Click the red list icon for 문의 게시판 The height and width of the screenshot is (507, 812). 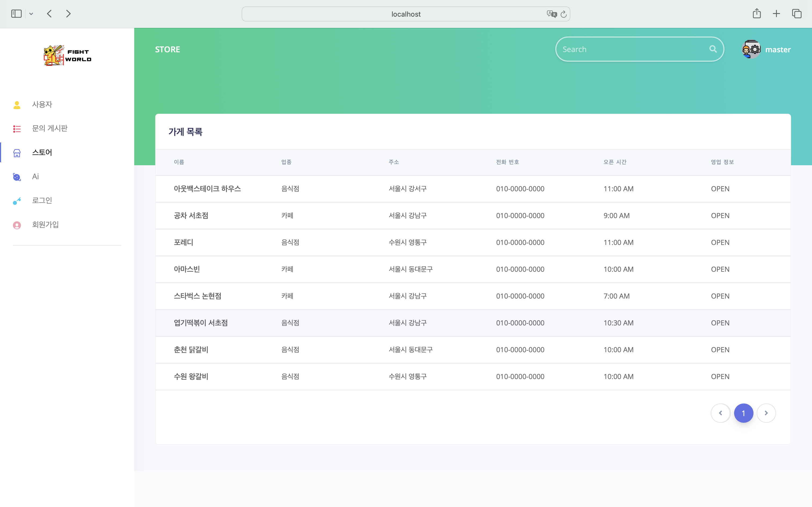(x=17, y=129)
